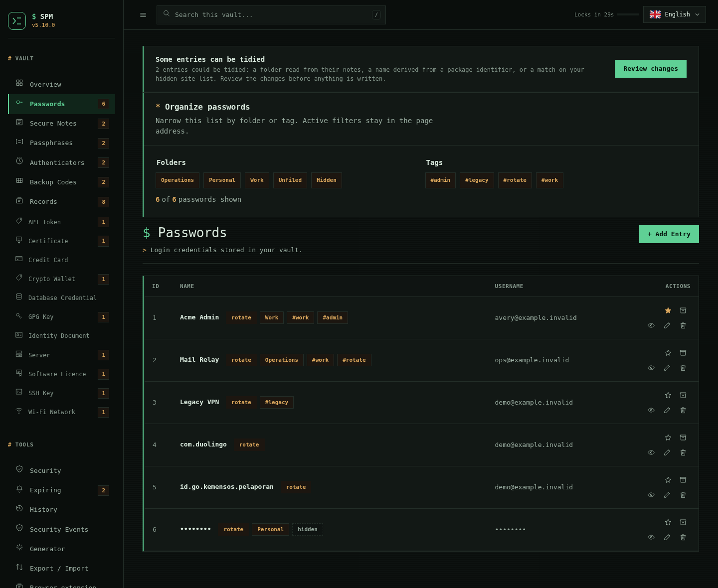Delete the Mail Relay entry
This screenshot has width=718, height=588.
(x=683, y=368)
